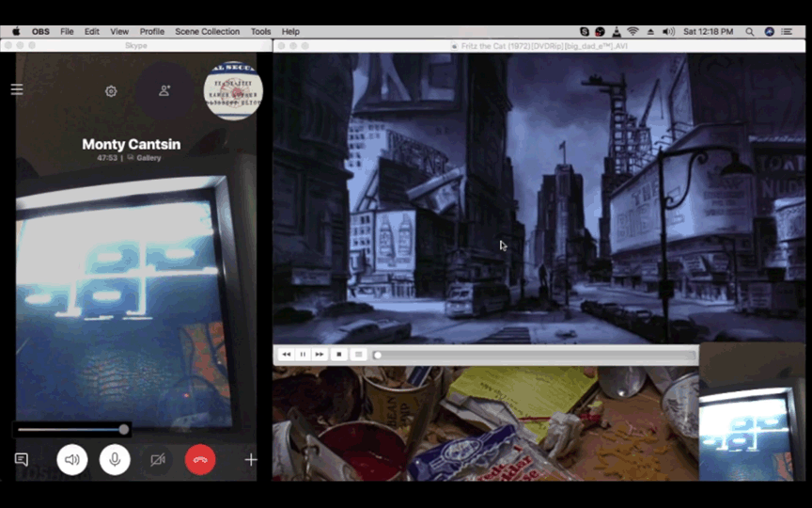Open Skype call settings gear
This screenshot has height=508, width=812.
(x=111, y=91)
